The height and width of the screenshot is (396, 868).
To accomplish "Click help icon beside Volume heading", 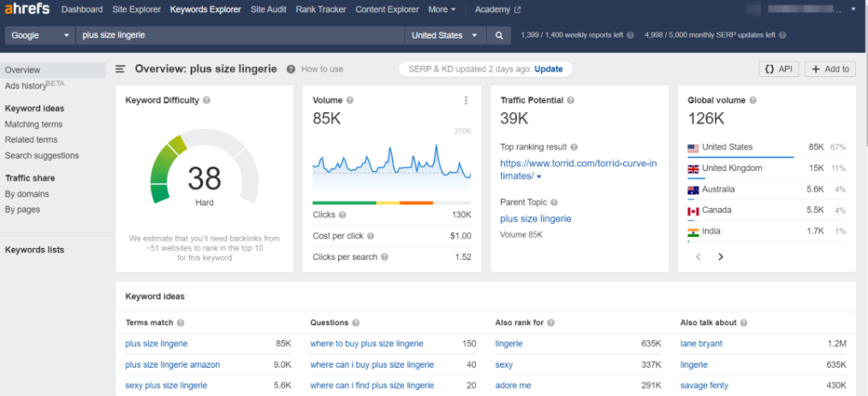I will 349,101.
